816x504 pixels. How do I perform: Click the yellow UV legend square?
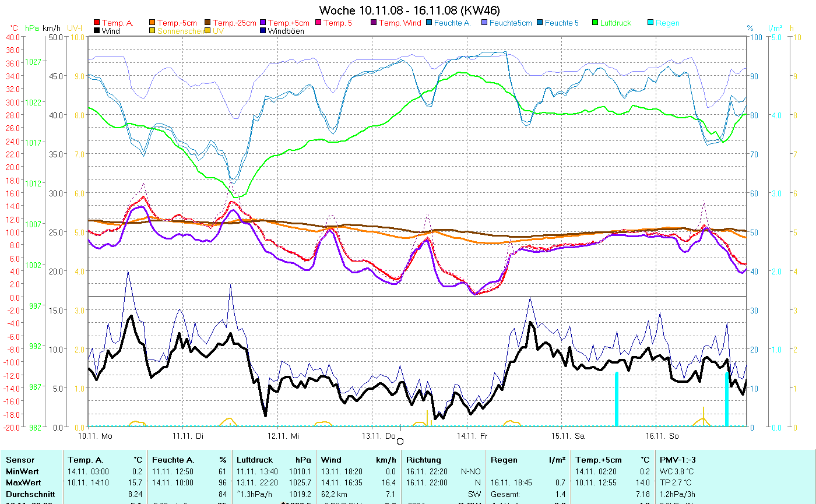pyautogui.click(x=207, y=31)
